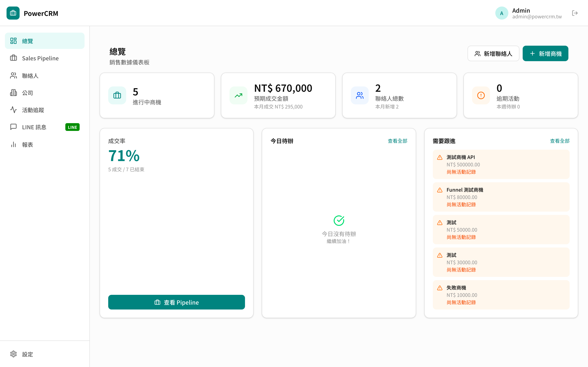Open the Sales Pipeline section from sidebar
588x367 pixels.
[40, 58]
